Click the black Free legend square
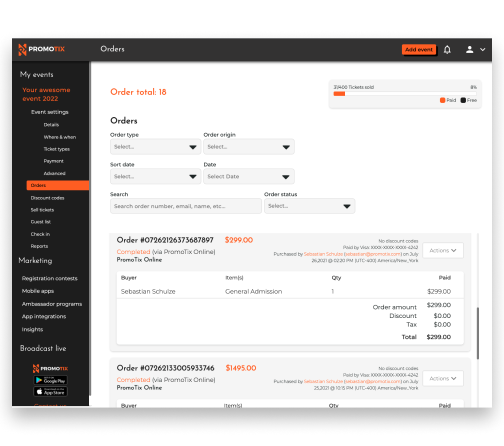Viewport: 504px width, 446px height. pos(464,100)
